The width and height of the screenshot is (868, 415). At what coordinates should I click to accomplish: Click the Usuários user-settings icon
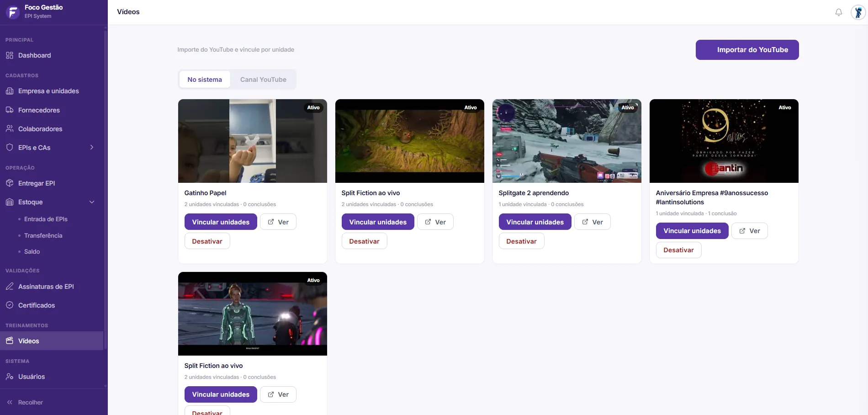(x=10, y=377)
